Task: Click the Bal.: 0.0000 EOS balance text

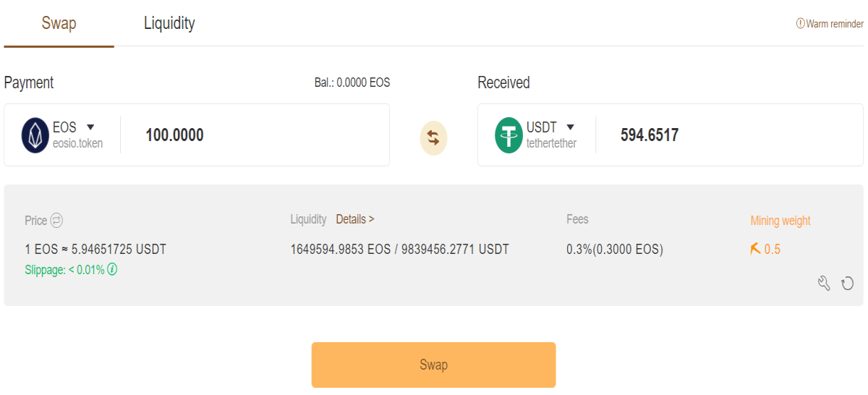Action: [x=352, y=82]
